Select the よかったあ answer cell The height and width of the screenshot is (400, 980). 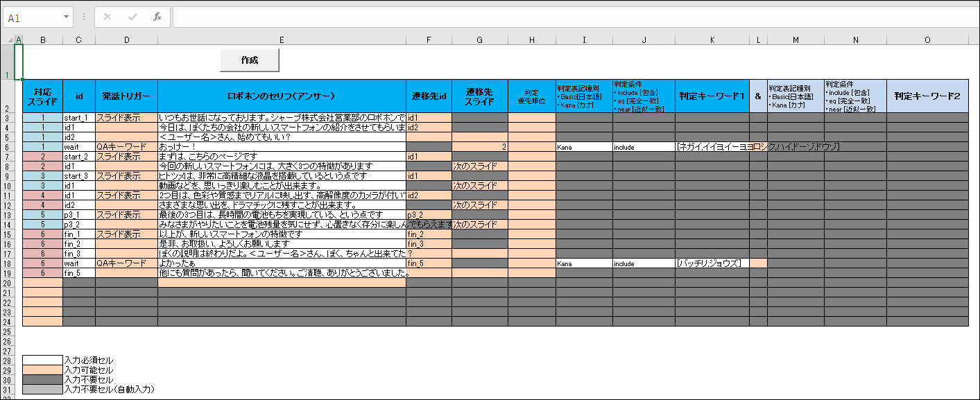tap(282, 263)
